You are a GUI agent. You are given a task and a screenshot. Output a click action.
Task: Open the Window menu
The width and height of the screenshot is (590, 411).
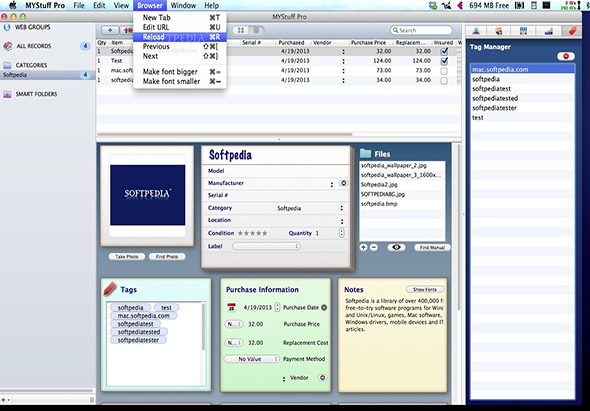[183, 5]
